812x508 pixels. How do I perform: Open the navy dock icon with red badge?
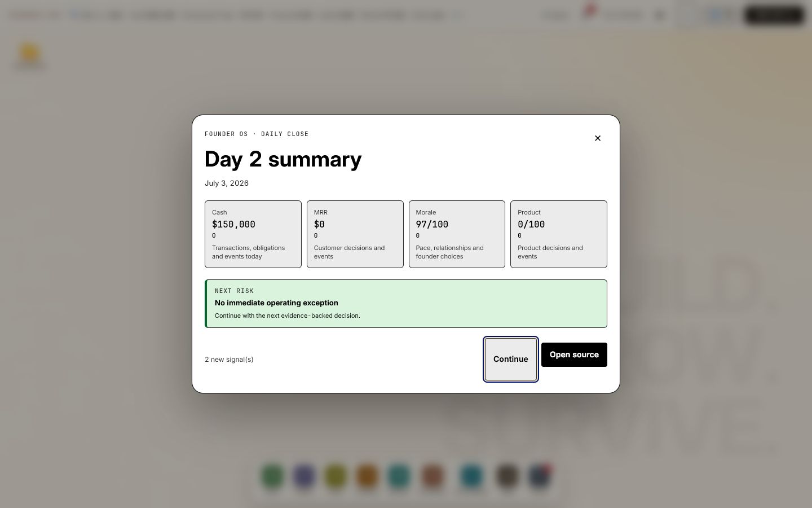540,476
